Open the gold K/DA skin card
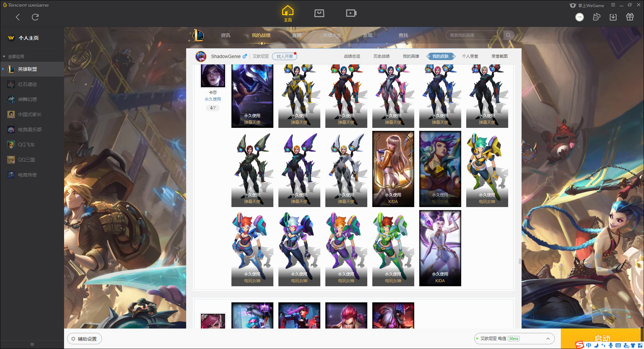This screenshot has height=349, width=644. coord(393,169)
